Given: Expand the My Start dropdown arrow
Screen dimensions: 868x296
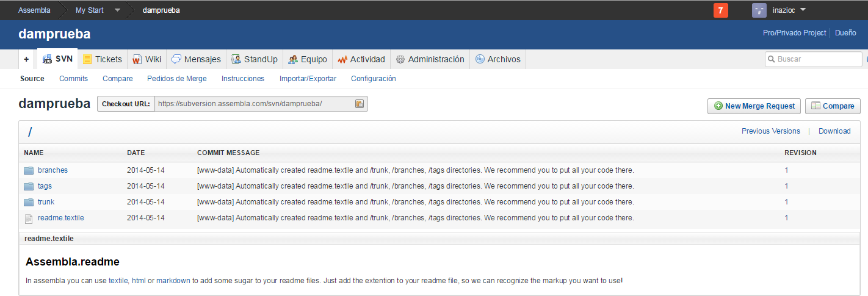Looking at the screenshot, I should click(117, 10).
